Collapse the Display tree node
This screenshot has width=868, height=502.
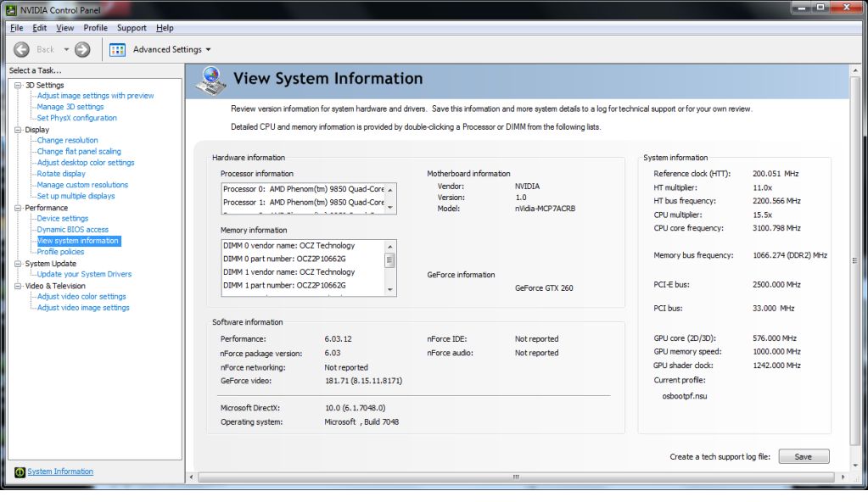18,130
